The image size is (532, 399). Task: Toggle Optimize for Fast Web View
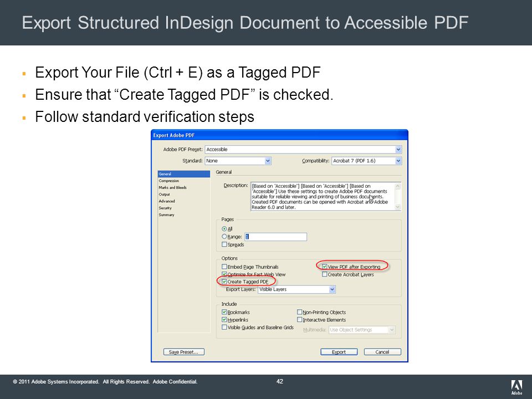[x=224, y=274]
